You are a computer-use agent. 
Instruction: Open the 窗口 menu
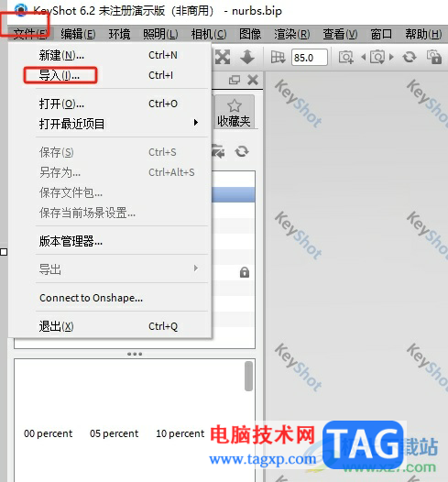[x=381, y=34]
